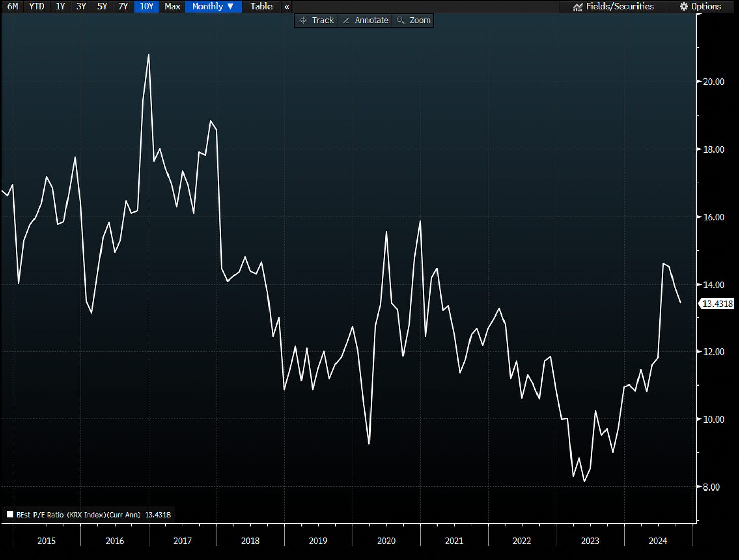This screenshot has height=560, width=739.
Task: Click the 8.00 y-axis label
Action: point(711,487)
